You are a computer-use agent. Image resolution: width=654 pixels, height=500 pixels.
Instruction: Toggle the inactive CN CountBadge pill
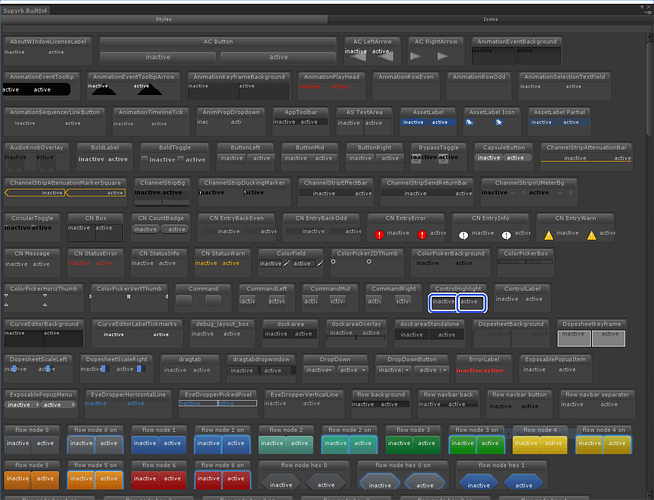[146, 229]
